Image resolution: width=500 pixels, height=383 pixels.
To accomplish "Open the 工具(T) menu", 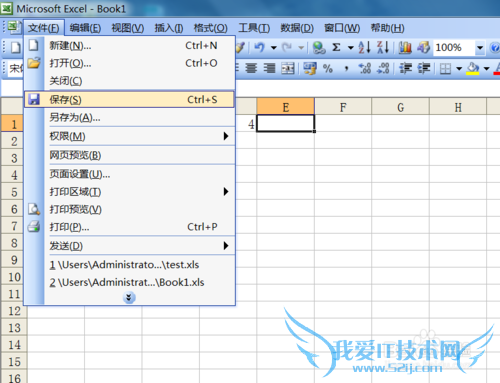I will tap(254, 28).
